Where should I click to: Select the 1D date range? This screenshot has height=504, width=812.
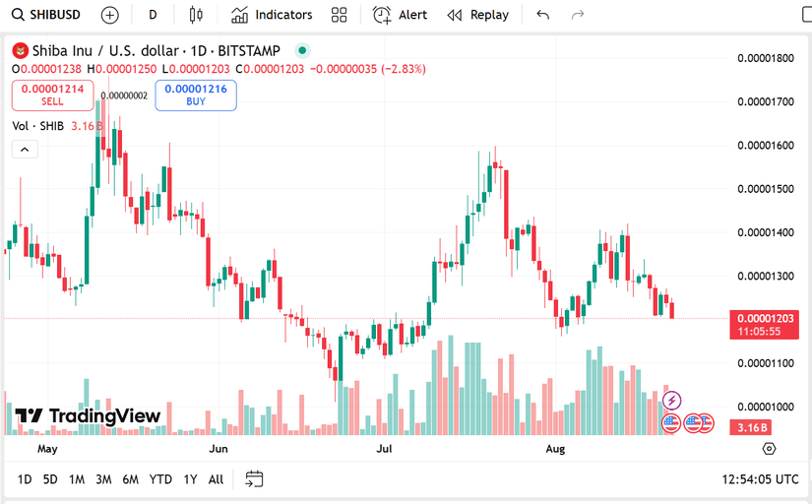point(25,479)
